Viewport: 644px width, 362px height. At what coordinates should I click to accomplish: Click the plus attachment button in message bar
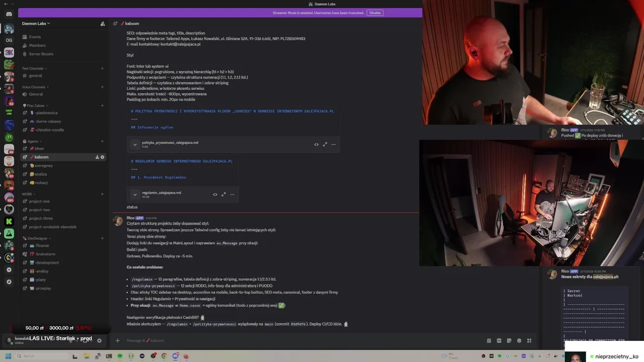118,340
